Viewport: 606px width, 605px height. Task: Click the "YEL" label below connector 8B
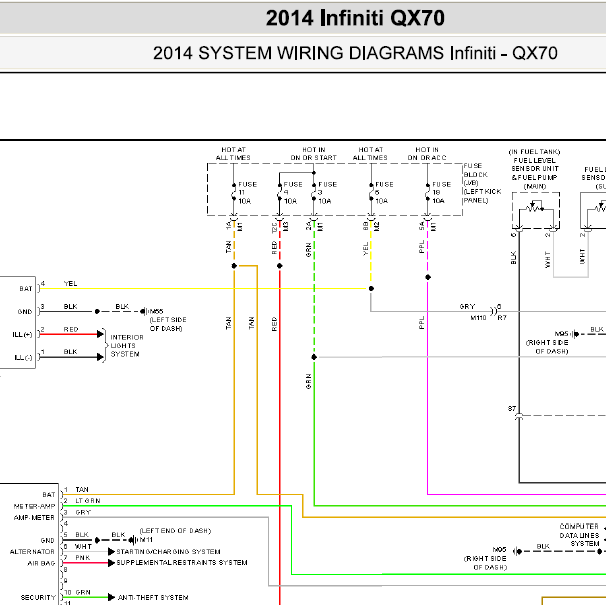click(366, 249)
